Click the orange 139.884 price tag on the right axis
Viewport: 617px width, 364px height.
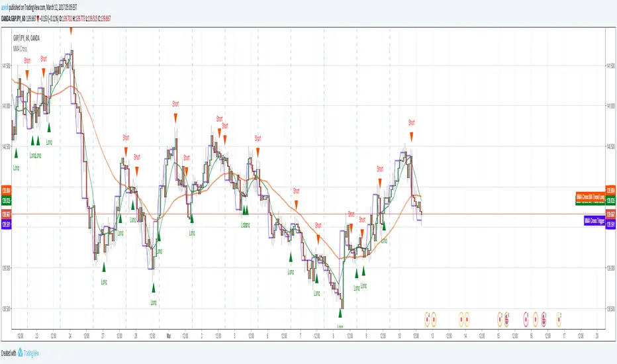(x=610, y=191)
